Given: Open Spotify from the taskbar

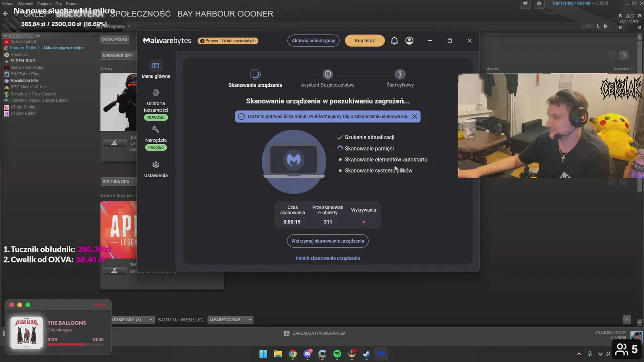Looking at the screenshot, I should (337, 354).
